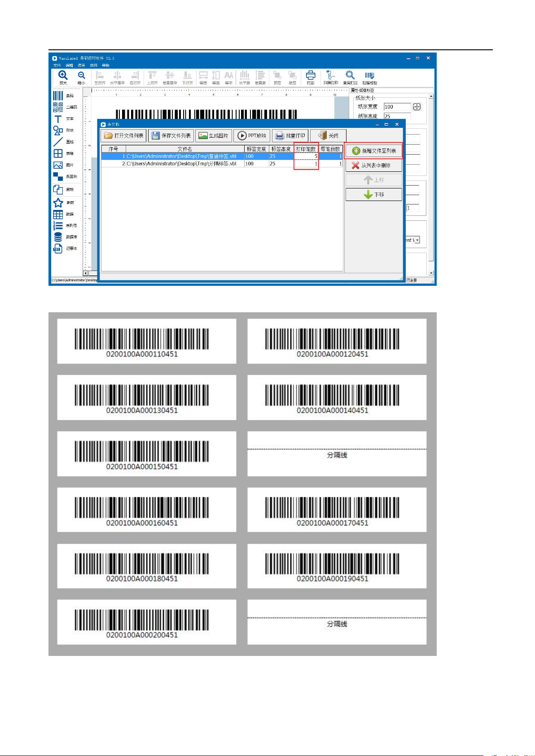The height and width of the screenshot is (756, 535).
Task: Click the round icon beside 纸张宽度 field
Action: pos(417,107)
